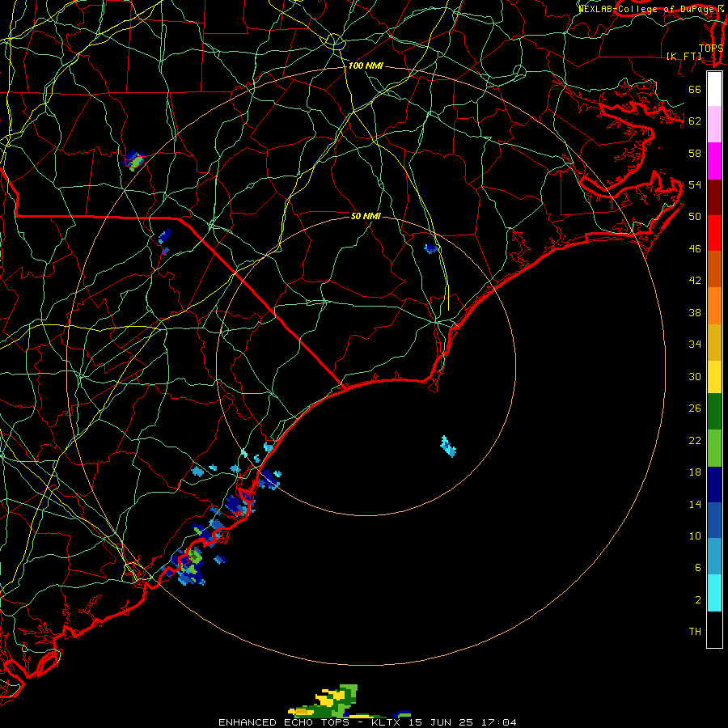This screenshot has height=728, width=728.
Task: Select the burnt orange legend swatch
Action: click(714, 269)
